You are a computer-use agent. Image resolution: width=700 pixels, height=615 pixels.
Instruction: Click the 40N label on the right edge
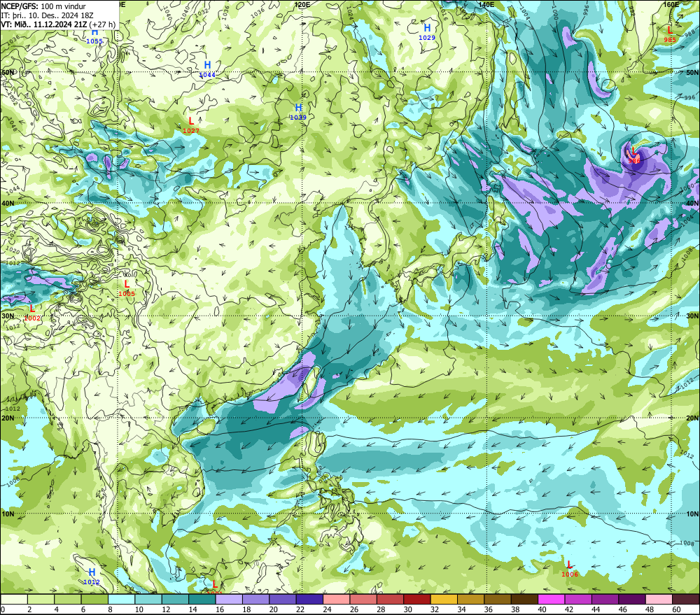tap(692, 203)
